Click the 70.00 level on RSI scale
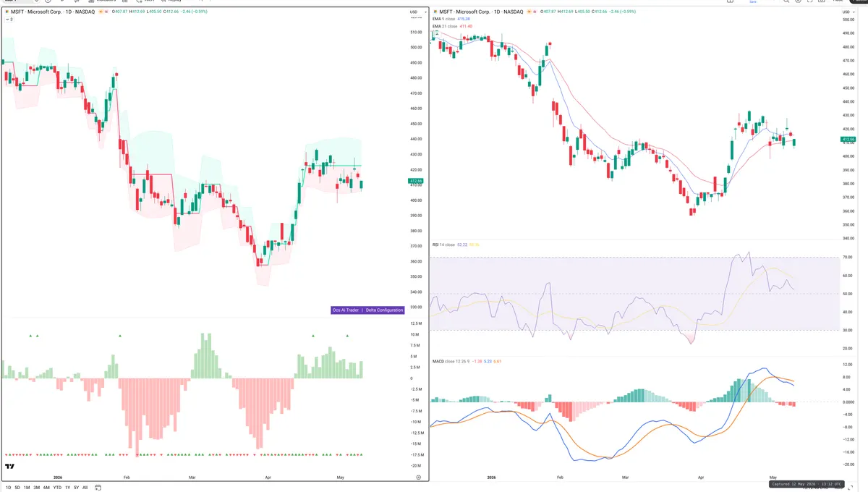This screenshot has height=492, width=868. point(848,257)
